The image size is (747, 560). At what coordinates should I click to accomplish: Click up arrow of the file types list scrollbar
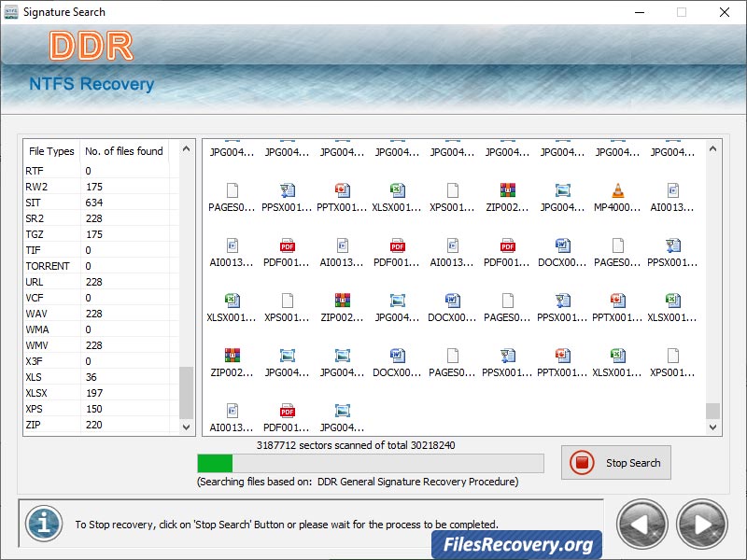click(186, 149)
